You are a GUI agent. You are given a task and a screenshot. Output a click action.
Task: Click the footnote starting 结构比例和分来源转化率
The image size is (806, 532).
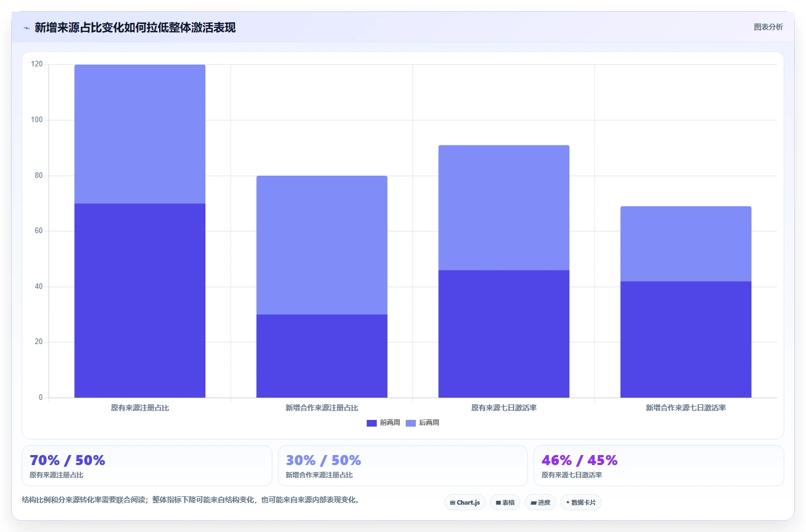[x=191, y=500]
